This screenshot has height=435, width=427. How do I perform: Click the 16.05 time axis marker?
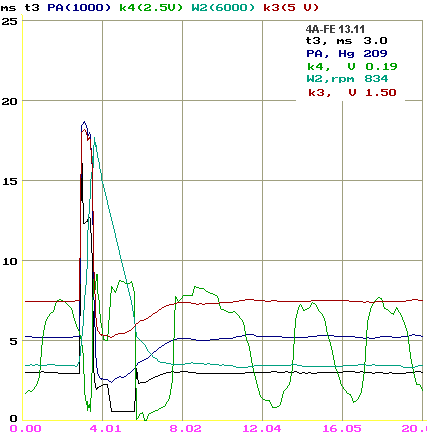[x=342, y=428]
